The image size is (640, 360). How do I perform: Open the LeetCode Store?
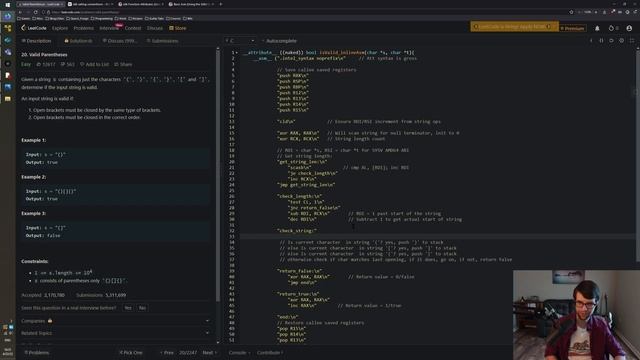coord(178,28)
